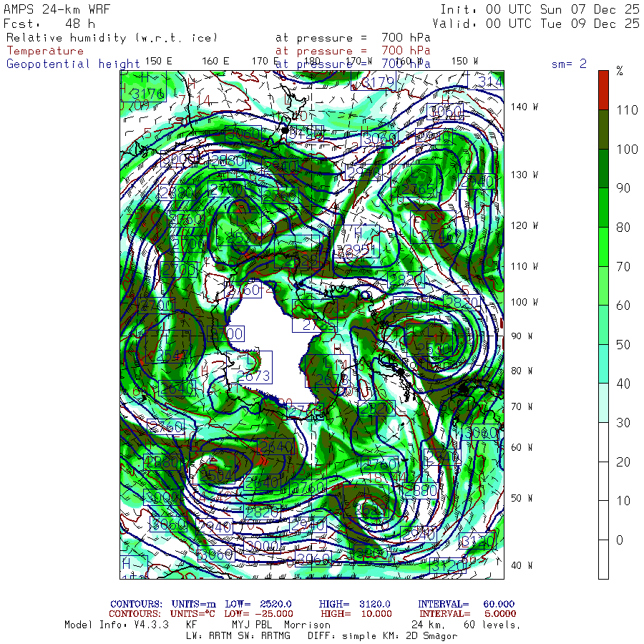644x644 pixels.
Task: Click the "90" percent label on the color bar
Action: click(623, 188)
